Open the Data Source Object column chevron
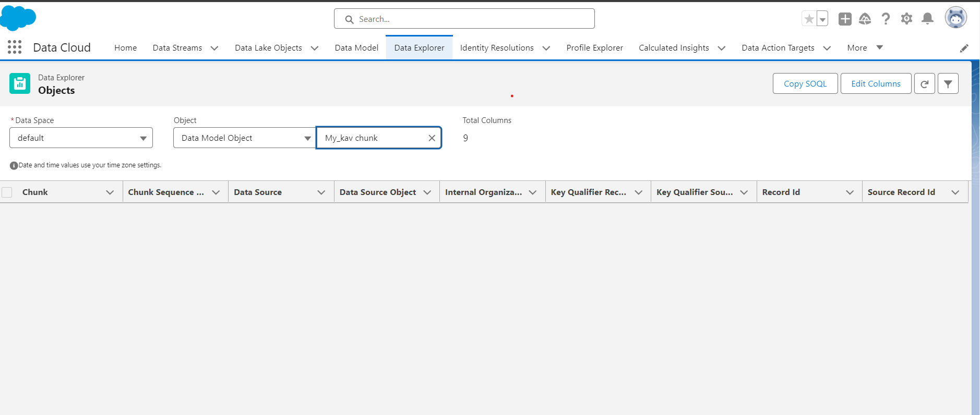 click(x=427, y=192)
